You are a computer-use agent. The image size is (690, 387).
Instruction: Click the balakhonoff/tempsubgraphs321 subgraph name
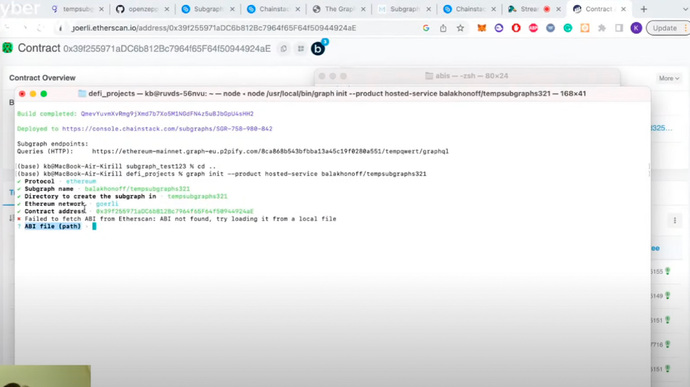click(x=137, y=189)
